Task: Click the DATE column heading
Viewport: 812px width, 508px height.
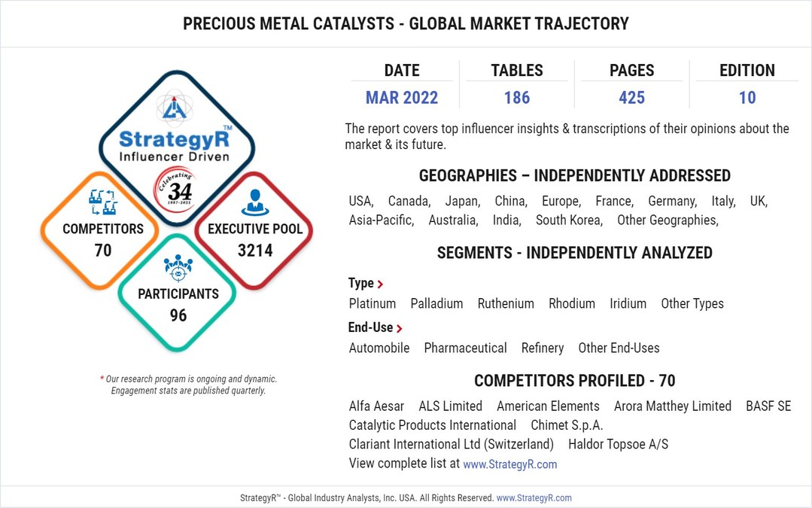Action: tap(402, 71)
